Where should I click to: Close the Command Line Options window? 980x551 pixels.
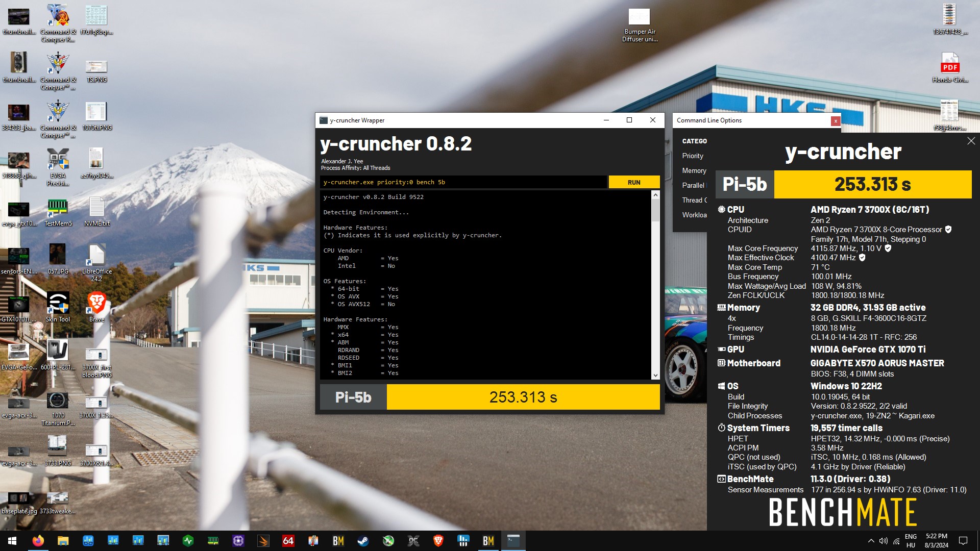coord(835,121)
